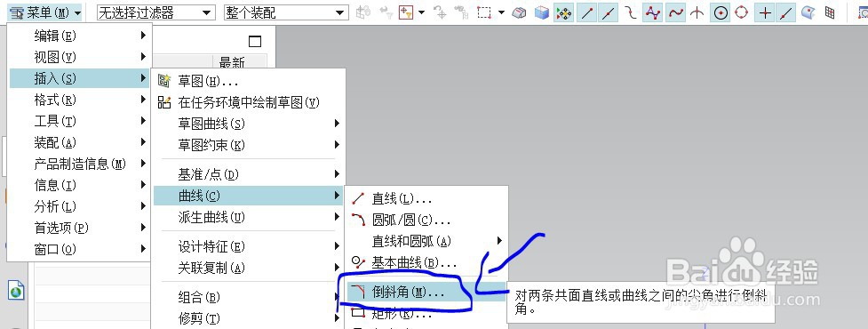
Task: Click the panel maximize square icon
Action: click(x=255, y=41)
